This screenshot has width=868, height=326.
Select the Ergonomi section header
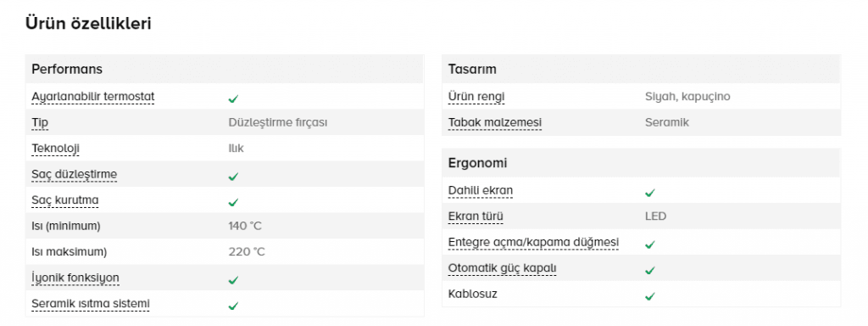pos(641,163)
